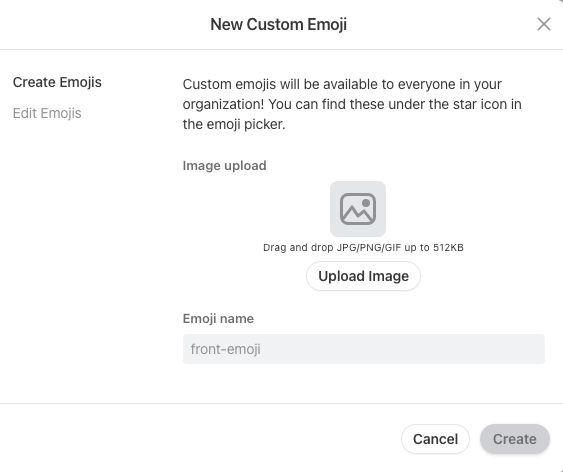Cancel the new emoji creation

tap(435, 439)
